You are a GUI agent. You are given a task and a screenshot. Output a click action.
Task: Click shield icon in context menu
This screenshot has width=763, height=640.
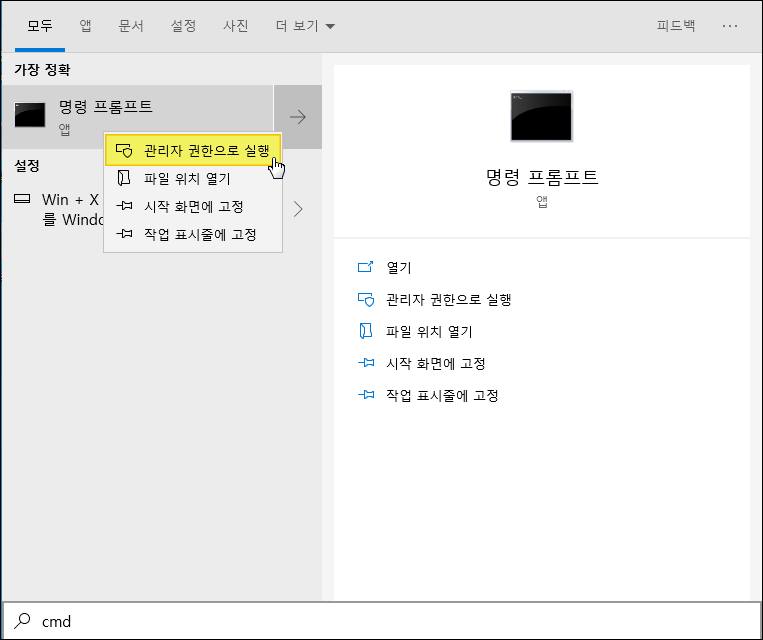[124, 150]
